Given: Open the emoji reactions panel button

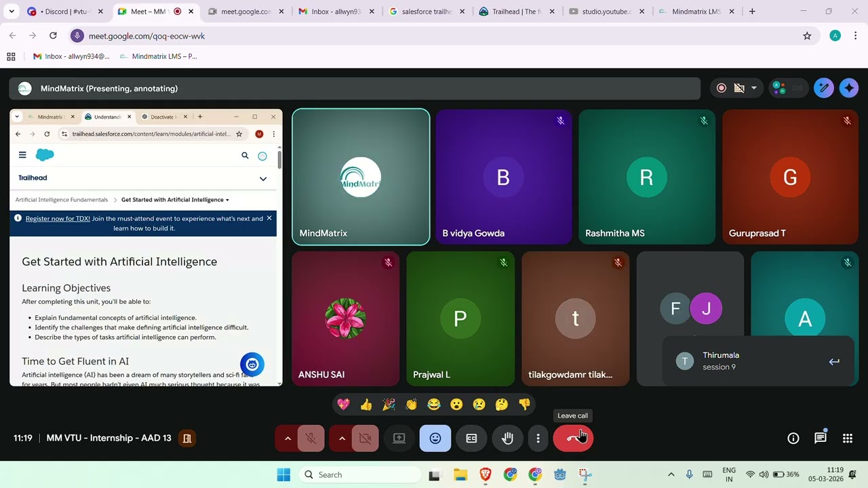Looking at the screenshot, I should tap(435, 439).
